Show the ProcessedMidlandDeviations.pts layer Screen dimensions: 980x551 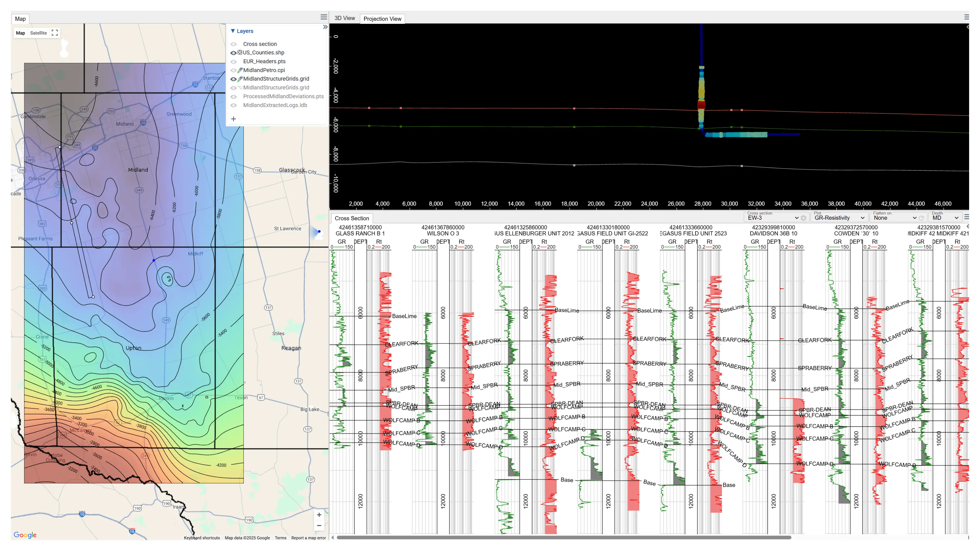coord(234,97)
